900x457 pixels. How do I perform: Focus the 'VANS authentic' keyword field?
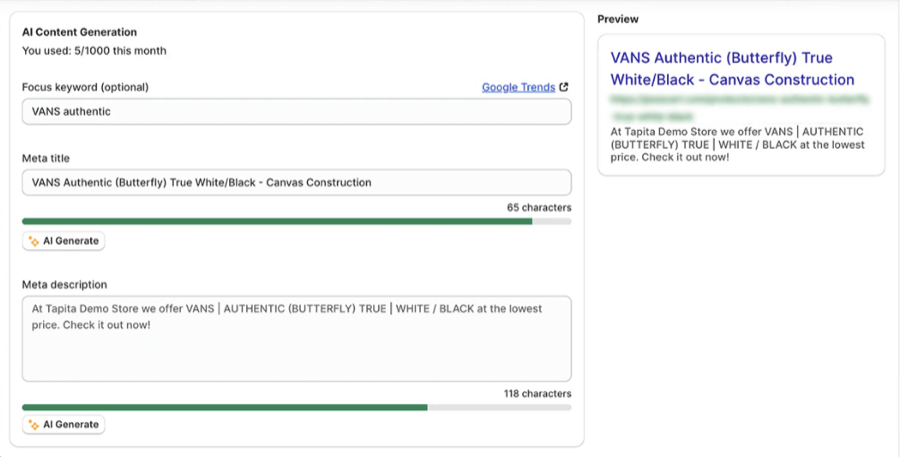click(x=296, y=112)
